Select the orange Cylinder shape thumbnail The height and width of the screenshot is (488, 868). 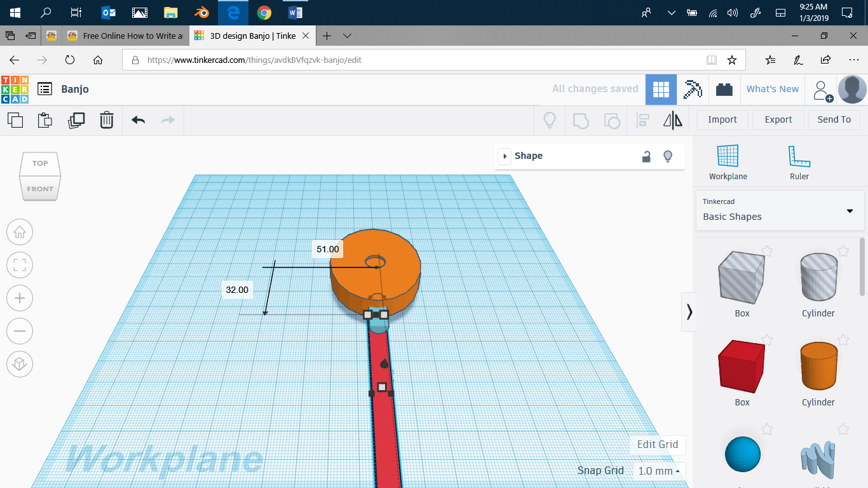[x=818, y=366]
